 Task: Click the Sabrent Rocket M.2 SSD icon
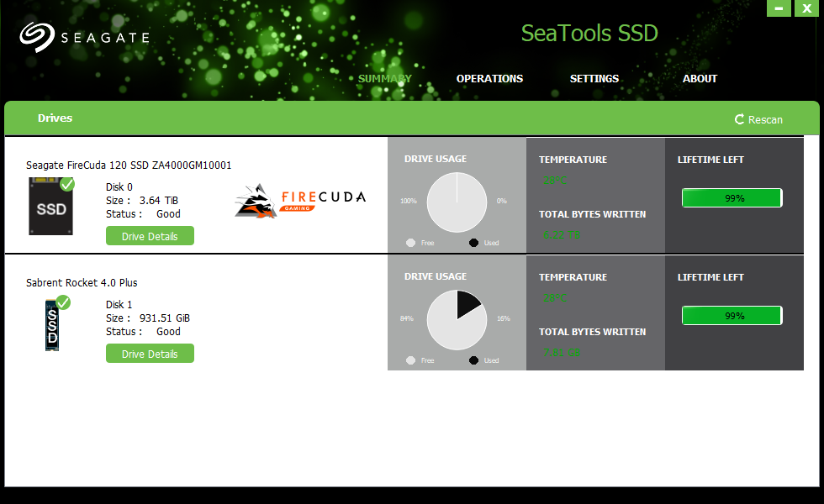(52, 325)
